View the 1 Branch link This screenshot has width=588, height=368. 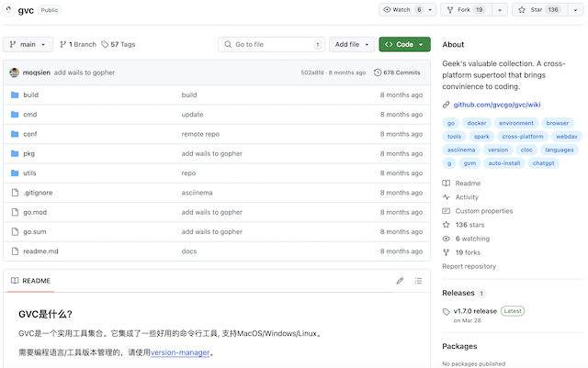tap(78, 44)
